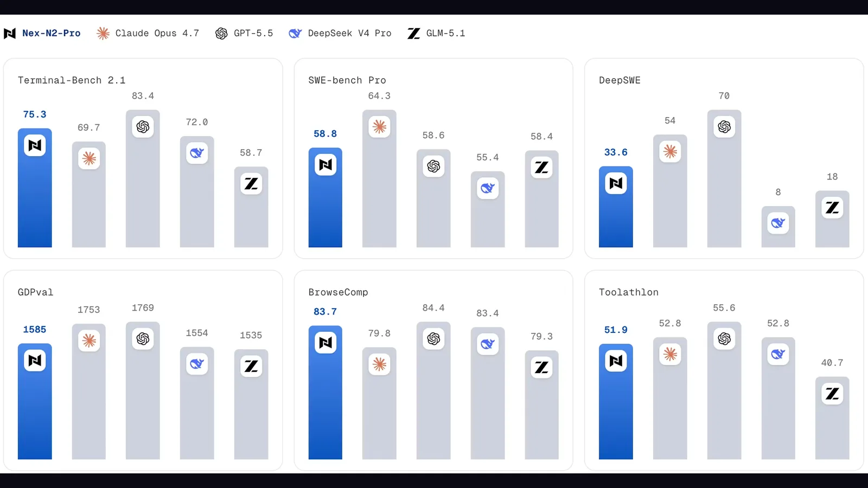Click the 58.8 score in SWE-bench Pro
This screenshot has height=488, width=868.
coord(325,134)
